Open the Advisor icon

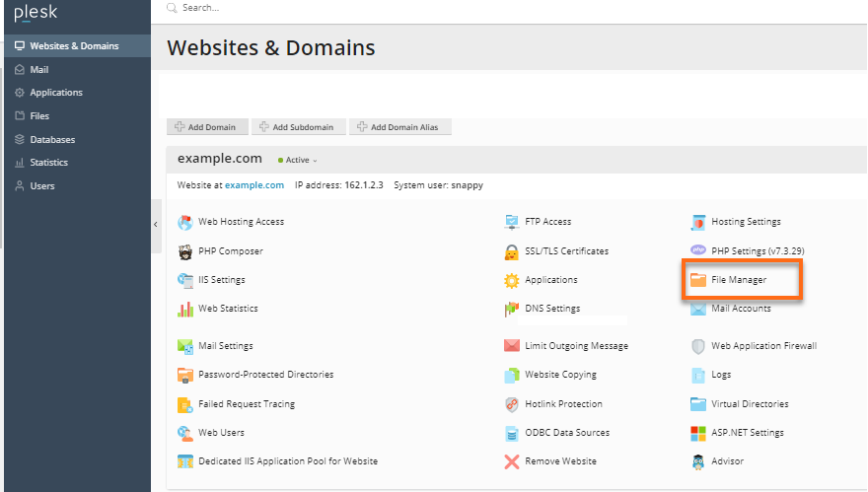698,461
